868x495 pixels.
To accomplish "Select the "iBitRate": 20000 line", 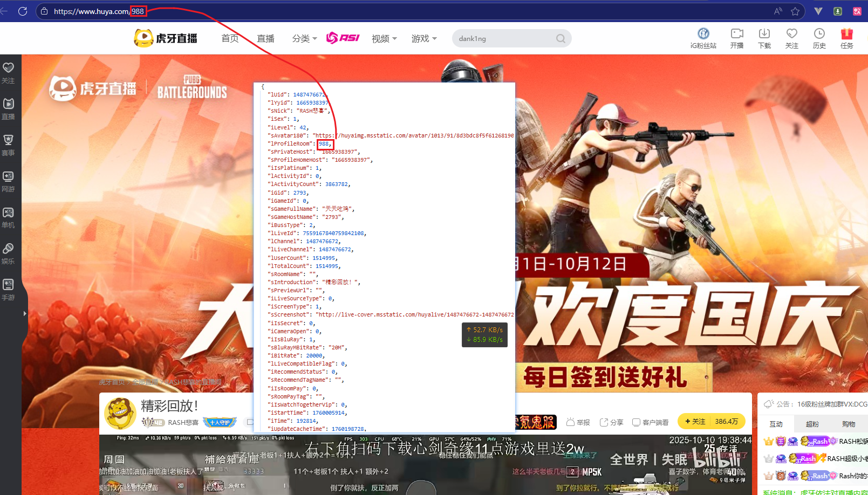I will [x=296, y=355].
